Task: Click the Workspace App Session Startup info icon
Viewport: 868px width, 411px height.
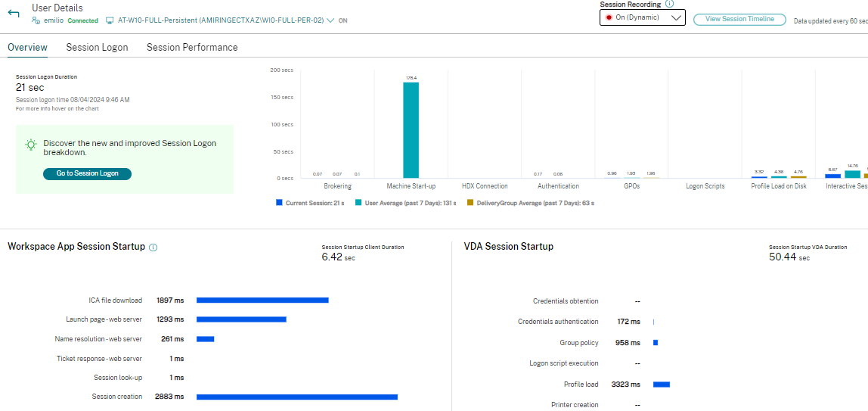Action: tap(153, 248)
